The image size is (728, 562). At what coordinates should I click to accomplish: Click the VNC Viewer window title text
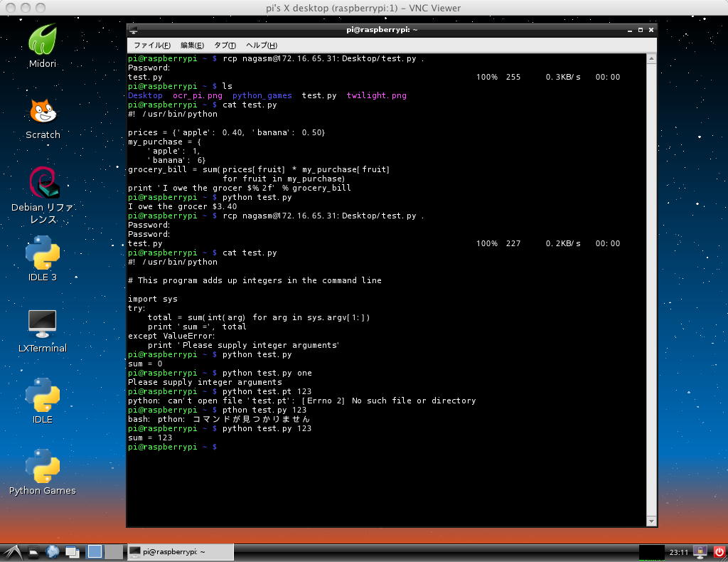[363, 8]
